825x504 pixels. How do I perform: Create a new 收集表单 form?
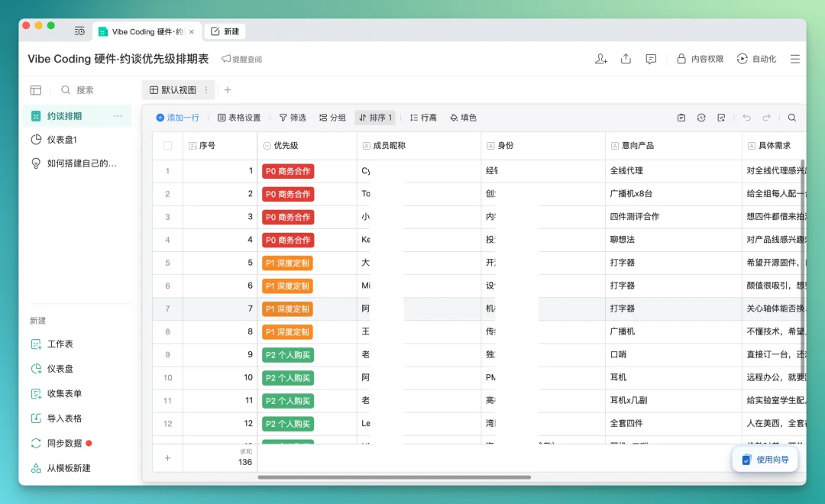[x=57, y=393]
